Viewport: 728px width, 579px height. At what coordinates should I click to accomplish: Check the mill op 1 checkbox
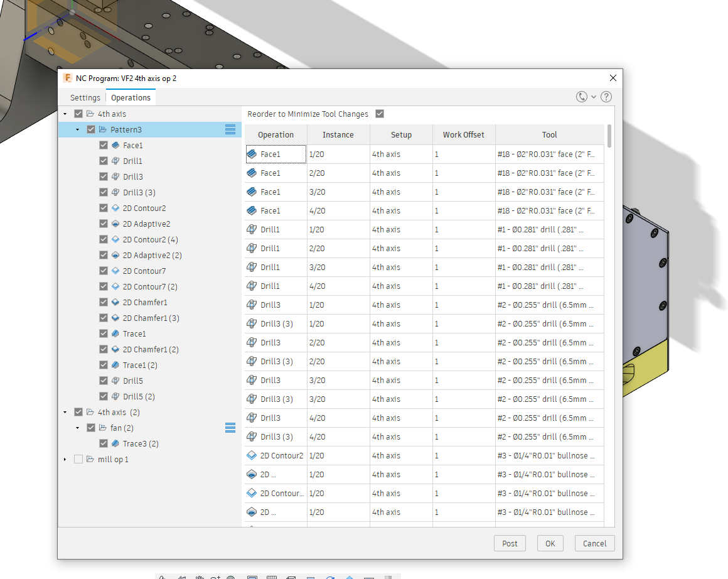point(78,459)
